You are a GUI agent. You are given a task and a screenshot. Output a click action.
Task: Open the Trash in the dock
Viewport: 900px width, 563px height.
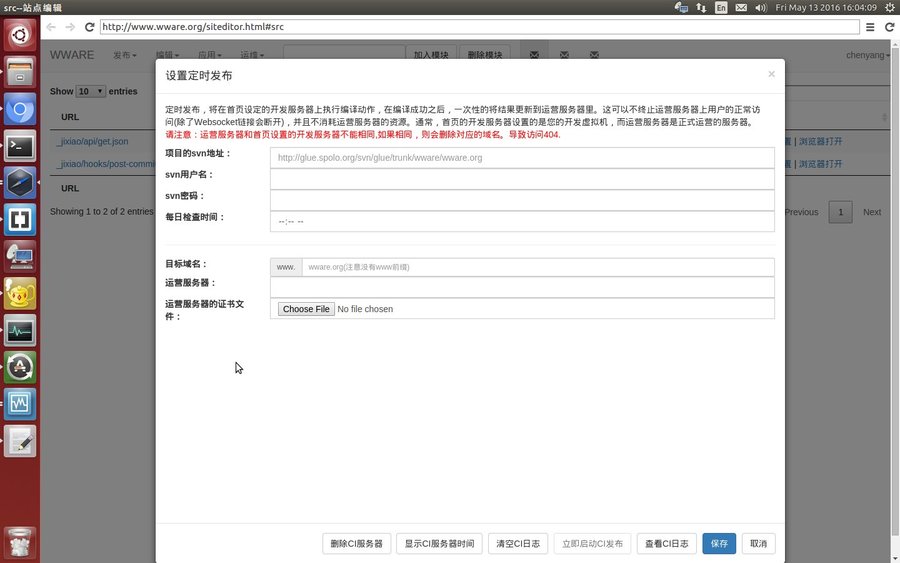20,542
